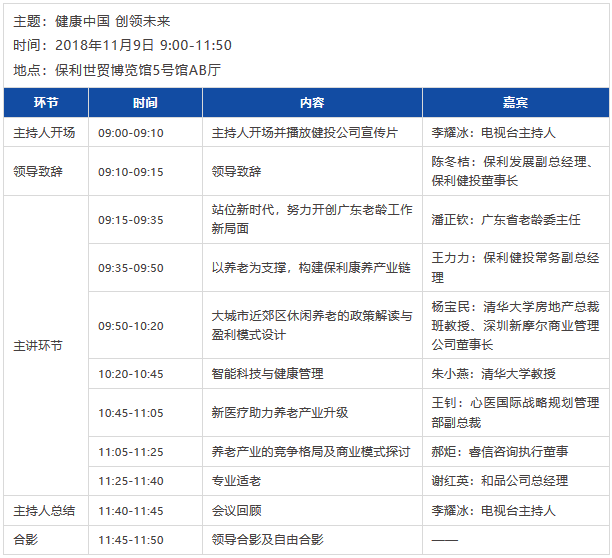Click the 主讲环节 section cell
The width and height of the screenshot is (612, 558).
38,346
